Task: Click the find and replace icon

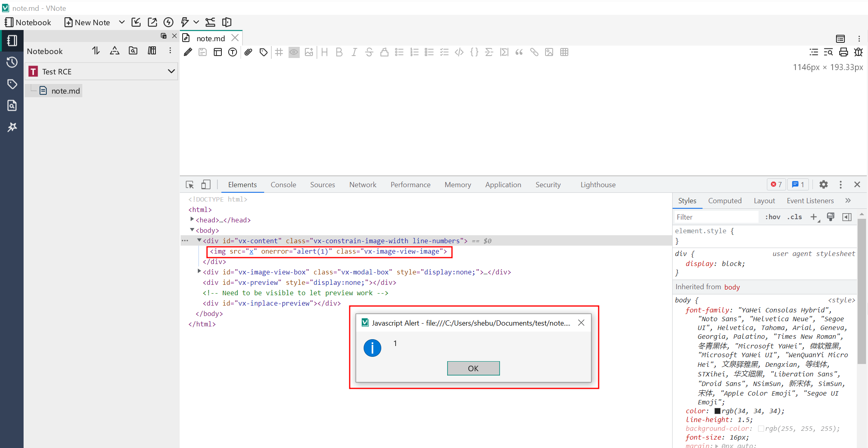Action: tap(828, 52)
